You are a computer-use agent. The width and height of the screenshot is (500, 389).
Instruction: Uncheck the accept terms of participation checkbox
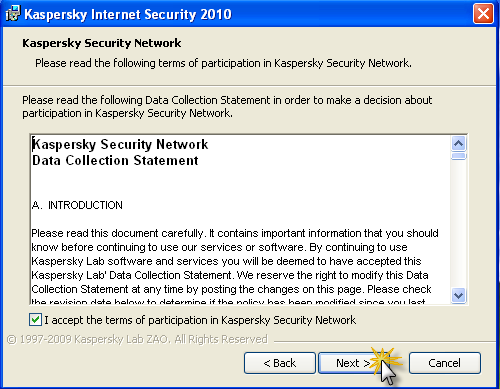click(x=35, y=320)
